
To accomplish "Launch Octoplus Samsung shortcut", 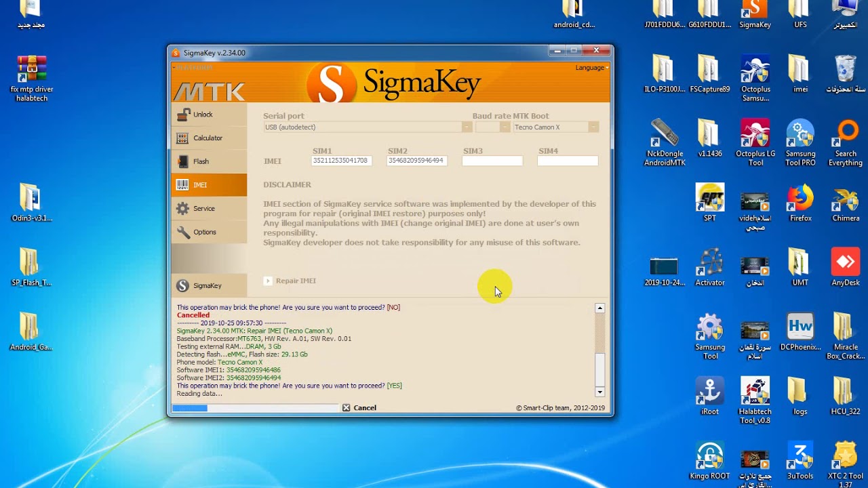I will pyautogui.click(x=755, y=78).
